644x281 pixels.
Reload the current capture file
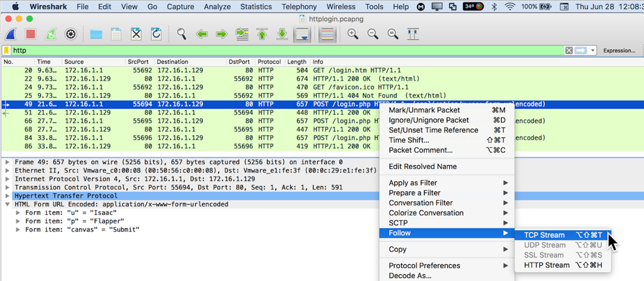[x=156, y=34]
